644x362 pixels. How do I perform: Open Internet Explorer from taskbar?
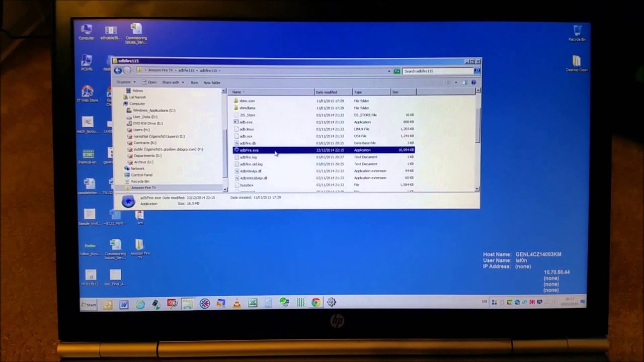(x=140, y=304)
